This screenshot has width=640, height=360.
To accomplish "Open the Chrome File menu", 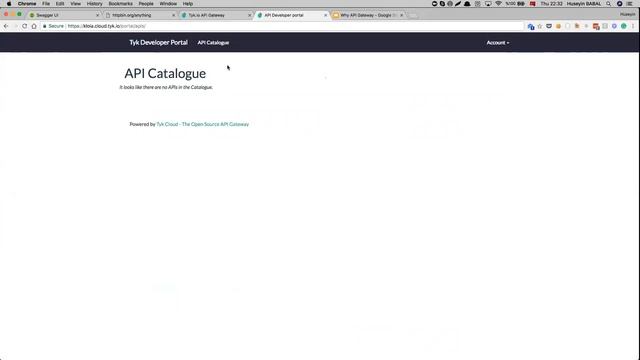I will (46, 4).
